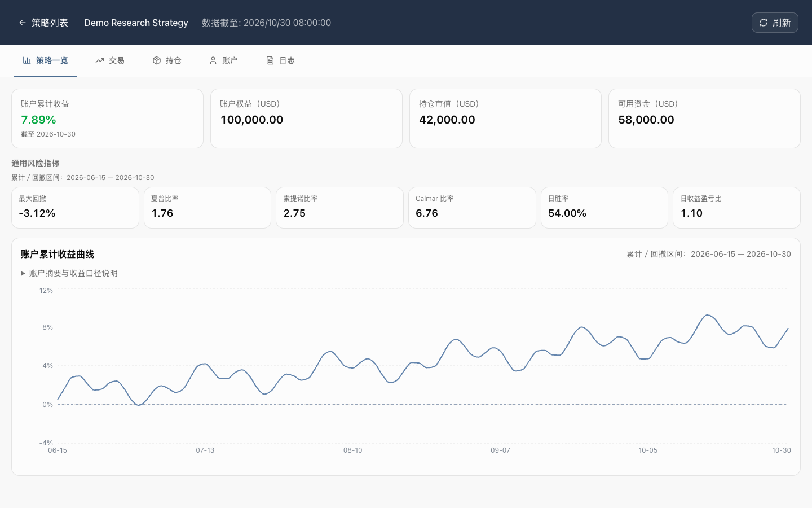Screen dimensions: 812x508
Task: Click the 账户权益 100,000.00 value
Action: (251, 120)
